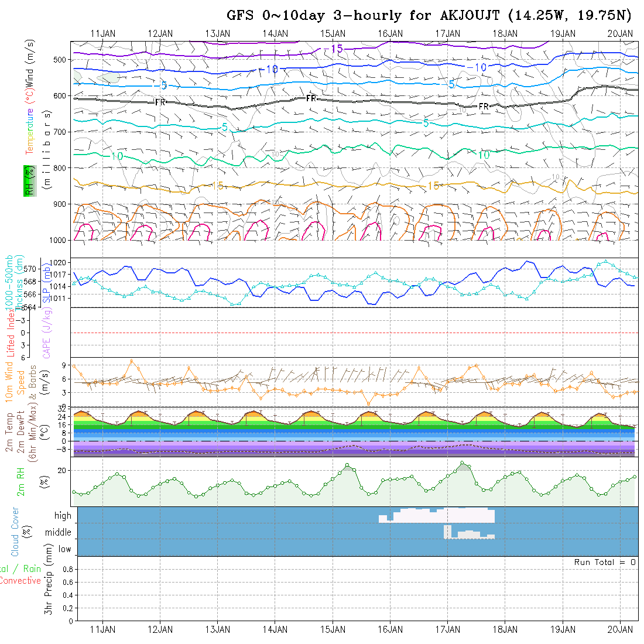Click the 1000 millibar pressure tick label
Viewport: 644px width, 644px height.
[x=59, y=240]
